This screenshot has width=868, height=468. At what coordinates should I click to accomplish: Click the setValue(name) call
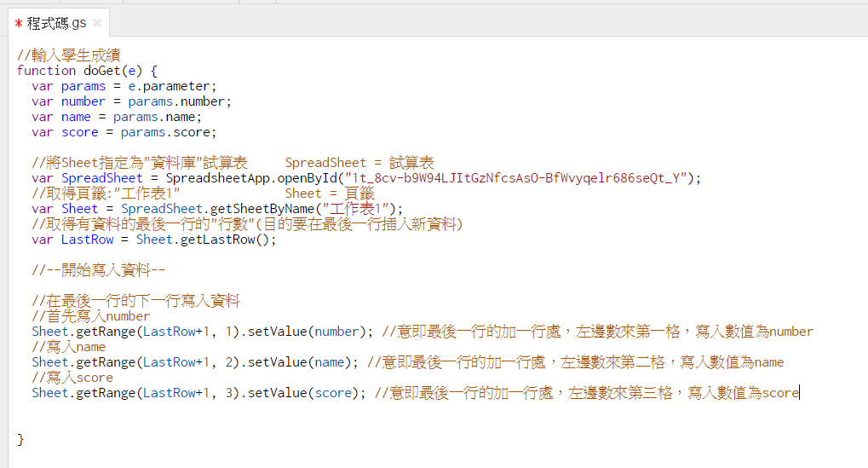pyautogui.click(x=302, y=362)
